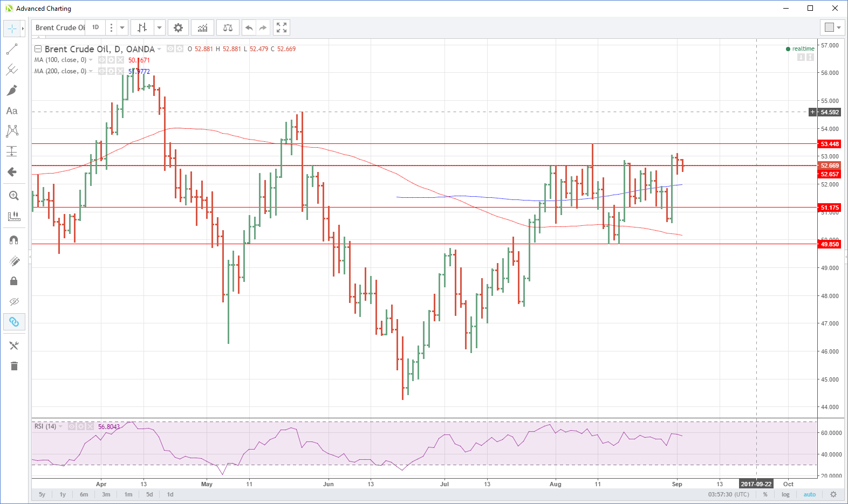Viewport: 848px width, 504px height.
Task: Remove the RSI indicator pane
Action: tap(90, 426)
